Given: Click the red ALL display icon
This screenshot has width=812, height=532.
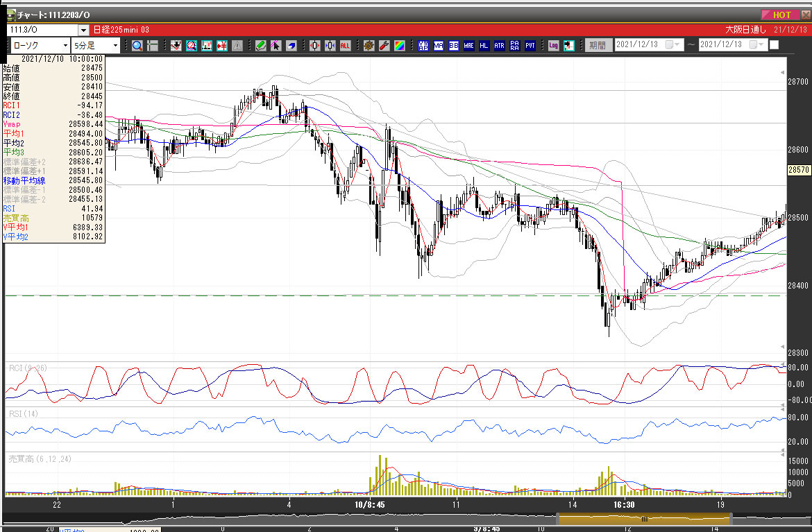Looking at the screenshot, I should coord(345,46).
